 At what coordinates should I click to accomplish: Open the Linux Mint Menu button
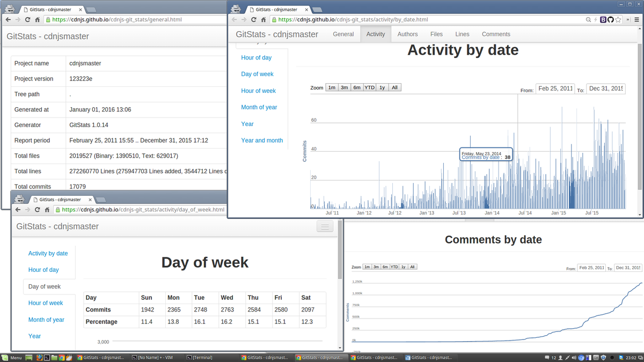(12, 357)
